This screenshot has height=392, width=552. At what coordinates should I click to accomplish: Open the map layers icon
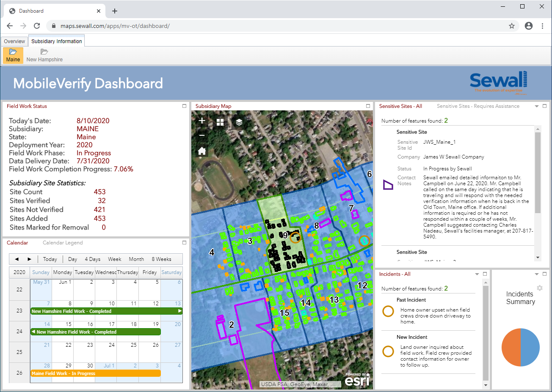(239, 121)
